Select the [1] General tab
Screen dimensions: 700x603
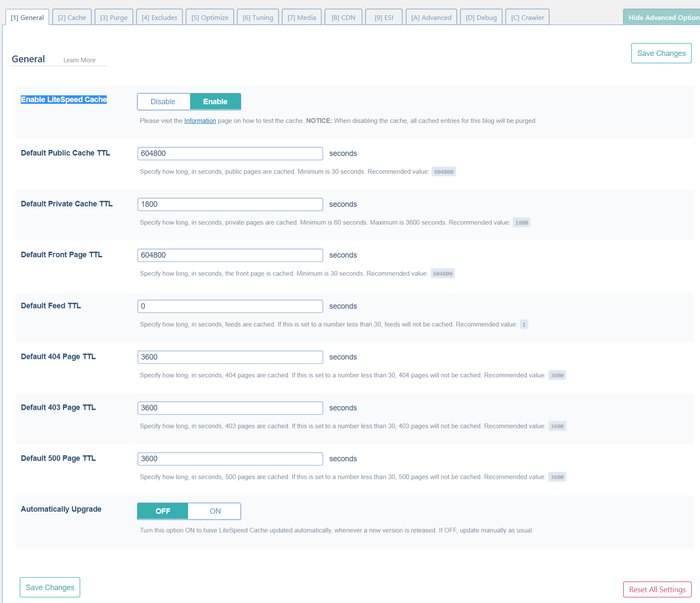(27, 17)
